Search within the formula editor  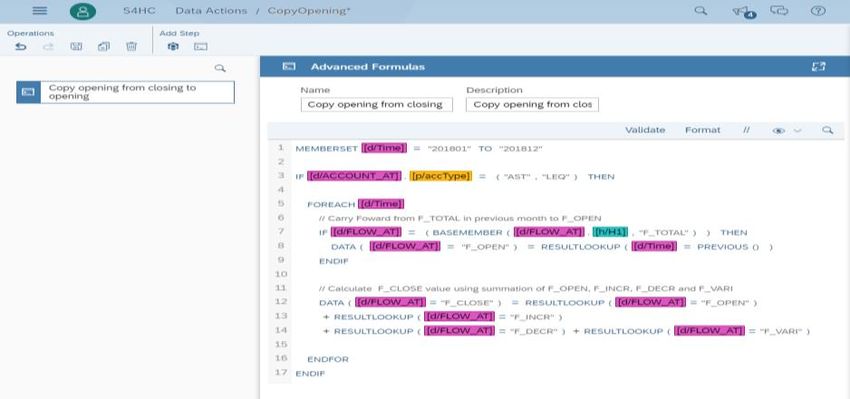(827, 130)
